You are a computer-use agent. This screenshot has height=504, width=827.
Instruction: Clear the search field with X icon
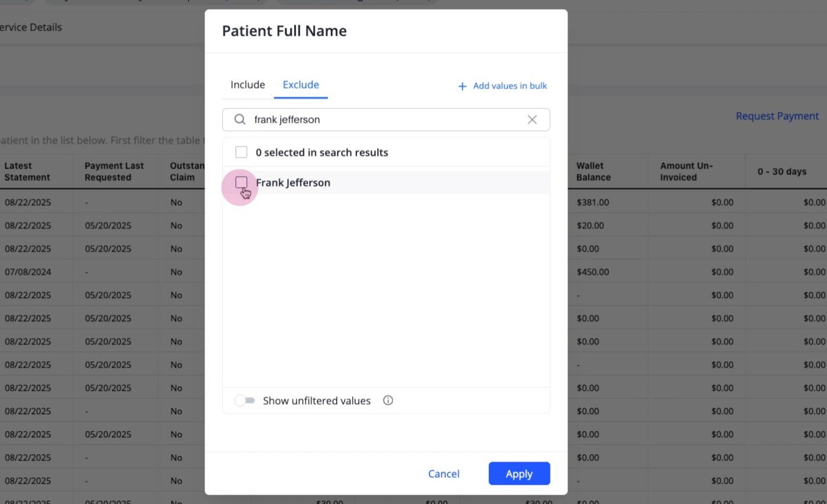pyautogui.click(x=532, y=120)
